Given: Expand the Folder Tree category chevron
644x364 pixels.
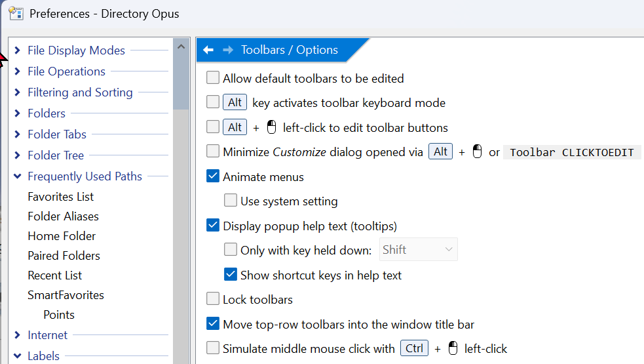Looking at the screenshot, I should [17, 155].
